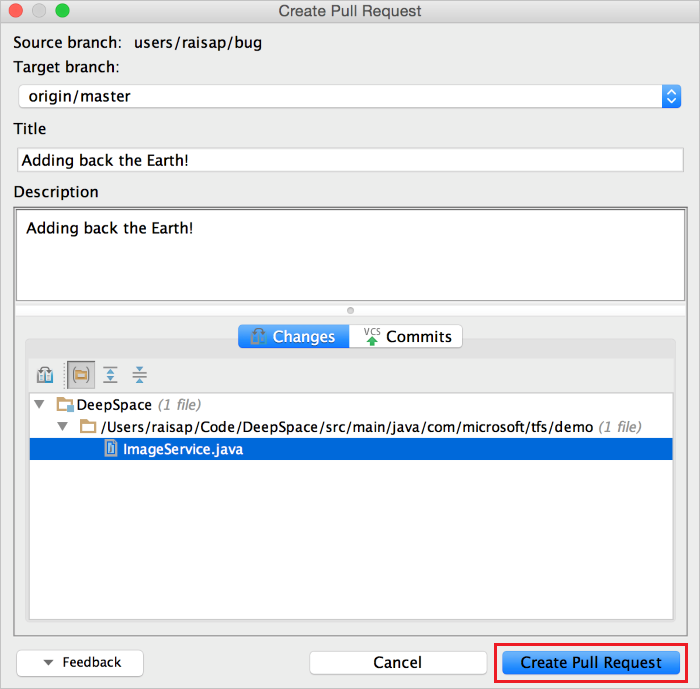Collapse the DeepSpace tree node

[x=40, y=405]
